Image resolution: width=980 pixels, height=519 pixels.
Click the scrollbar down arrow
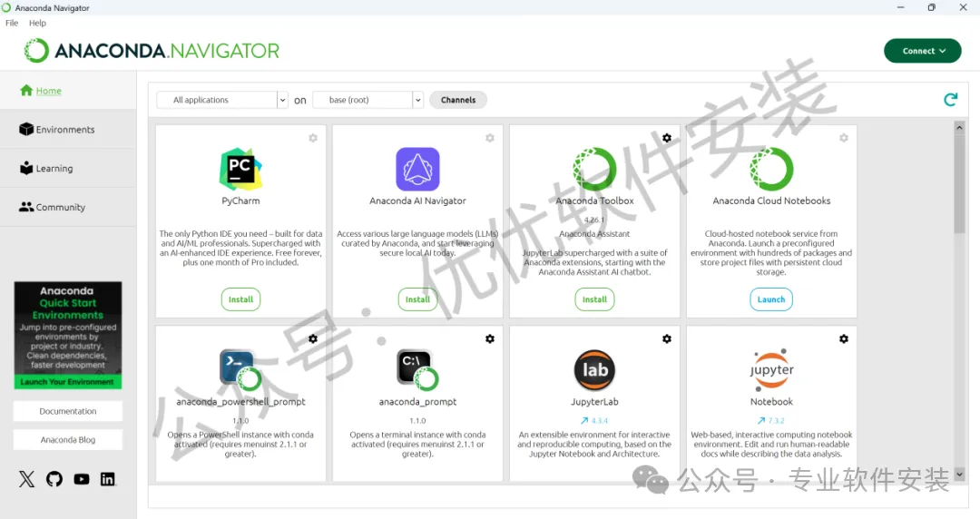(x=959, y=475)
